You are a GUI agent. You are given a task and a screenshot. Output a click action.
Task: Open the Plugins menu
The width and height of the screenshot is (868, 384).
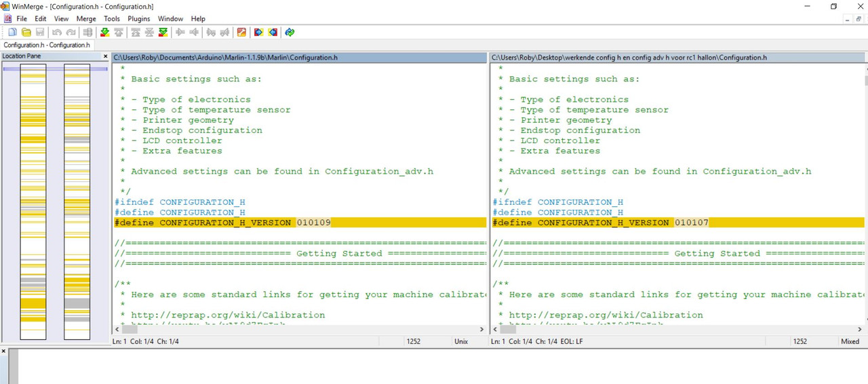pyautogui.click(x=139, y=18)
